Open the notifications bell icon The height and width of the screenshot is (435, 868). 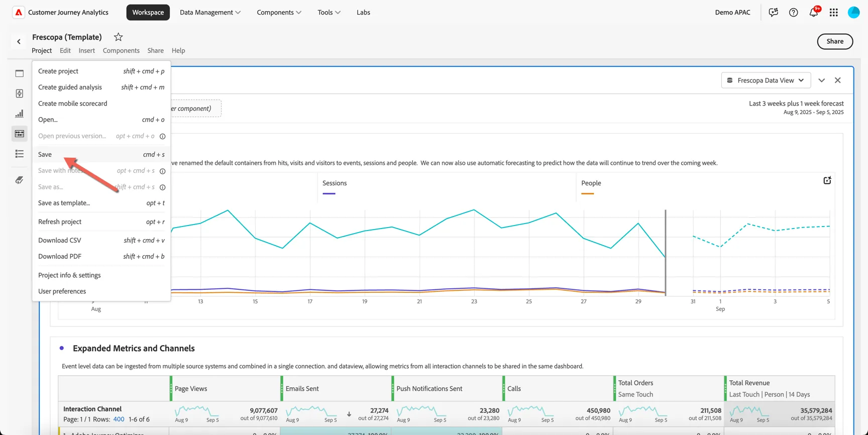814,12
